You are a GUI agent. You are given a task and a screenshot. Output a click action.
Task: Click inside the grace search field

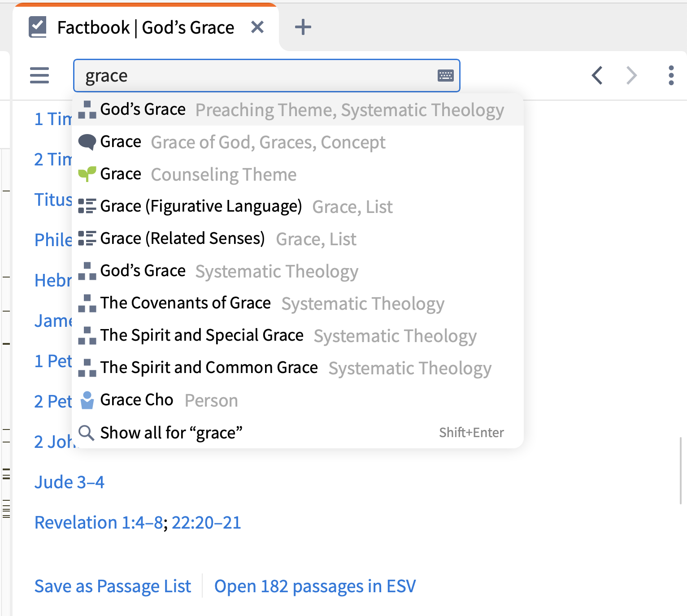(256, 76)
